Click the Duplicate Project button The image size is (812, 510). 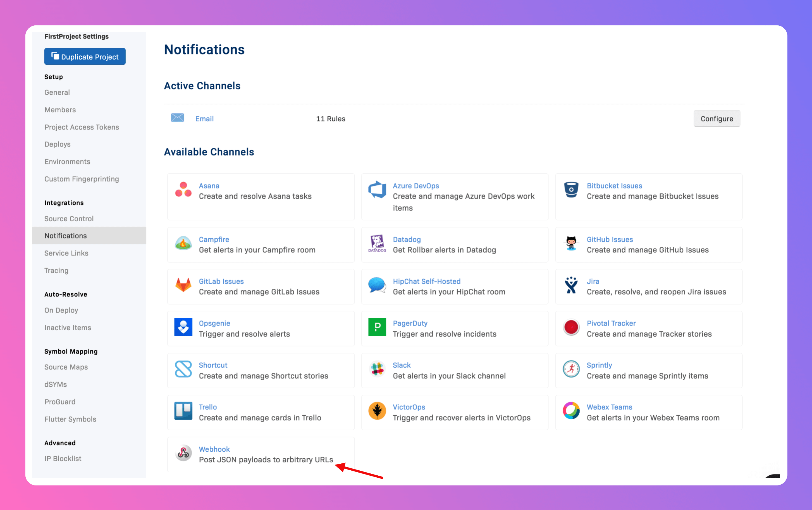[x=85, y=57]
